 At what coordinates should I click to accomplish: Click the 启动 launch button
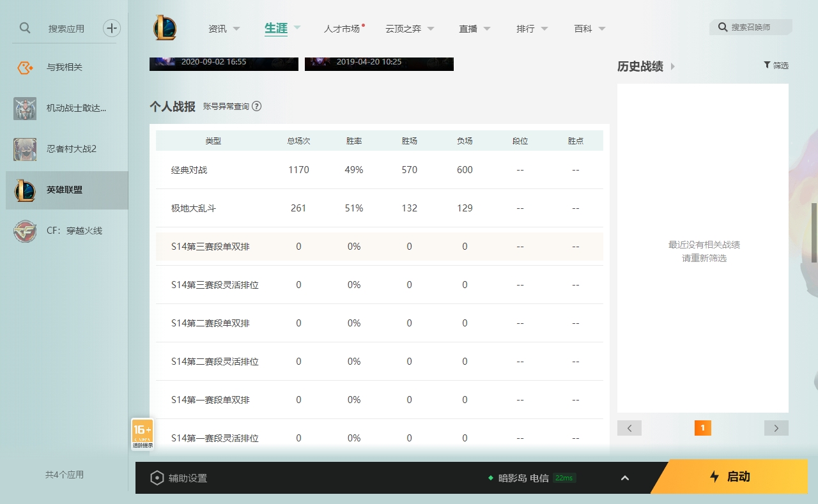click(729, 477)
